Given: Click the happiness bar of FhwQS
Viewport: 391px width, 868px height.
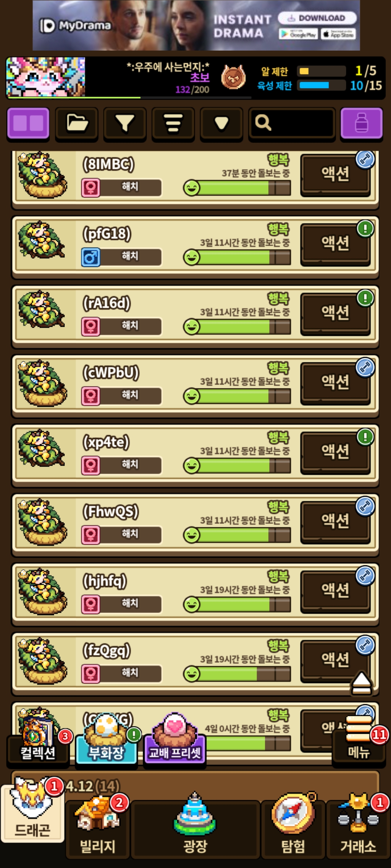Looking at the screenshot, I should coord(237,535).
